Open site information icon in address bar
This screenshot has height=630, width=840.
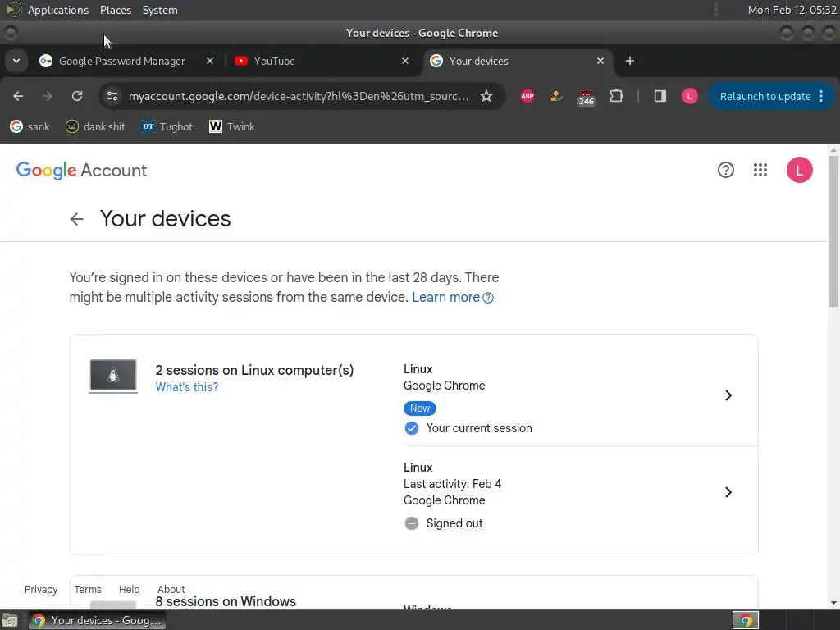(x=112, y=96)
